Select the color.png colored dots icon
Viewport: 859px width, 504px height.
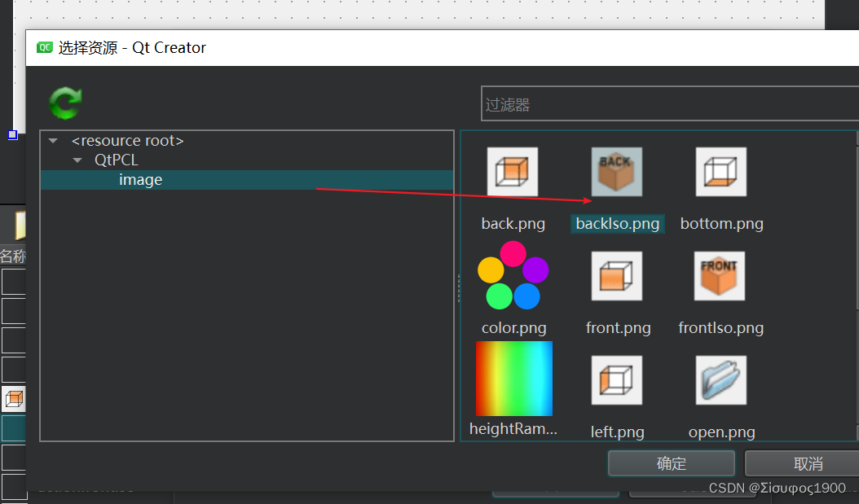[513, 277]
